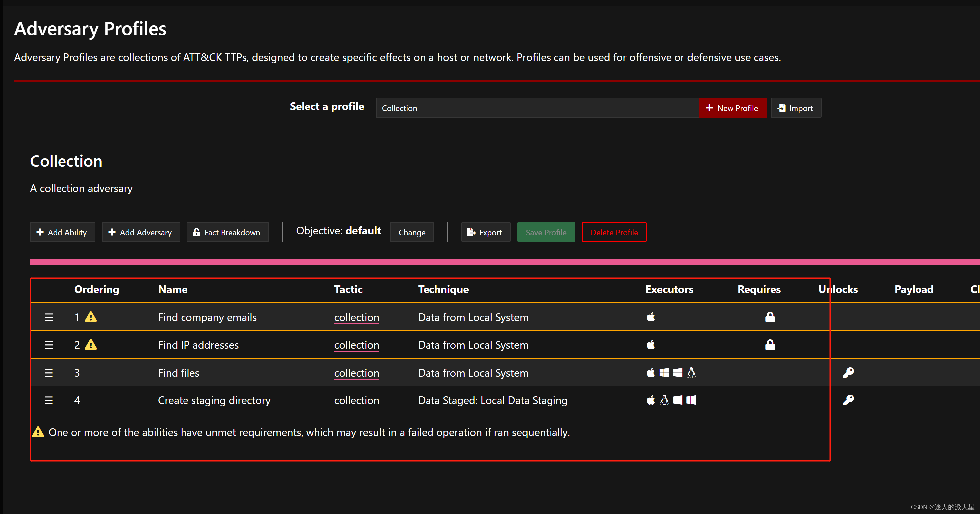This screenshot has height=514, width=980.
Task: Click collection tactic link for Create staging directory
Action: click(356, 401)
